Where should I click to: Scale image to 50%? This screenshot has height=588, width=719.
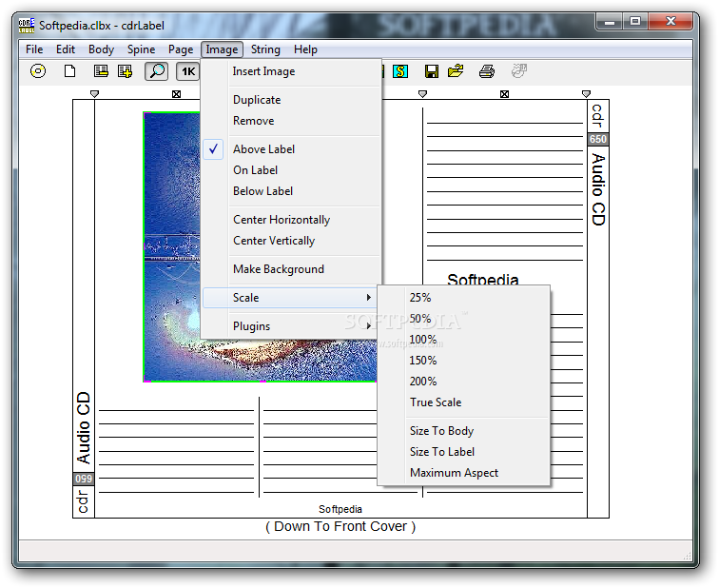[463, 319]
